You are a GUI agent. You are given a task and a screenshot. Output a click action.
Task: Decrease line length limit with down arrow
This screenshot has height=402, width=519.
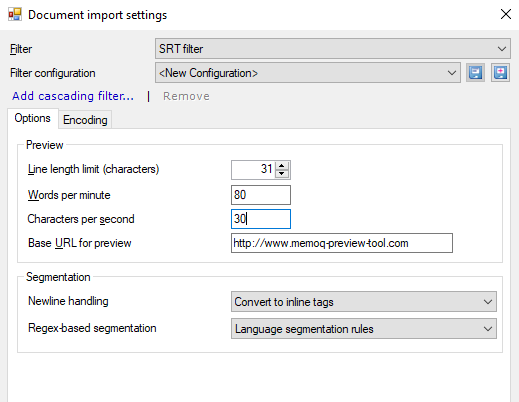[282, 174]
